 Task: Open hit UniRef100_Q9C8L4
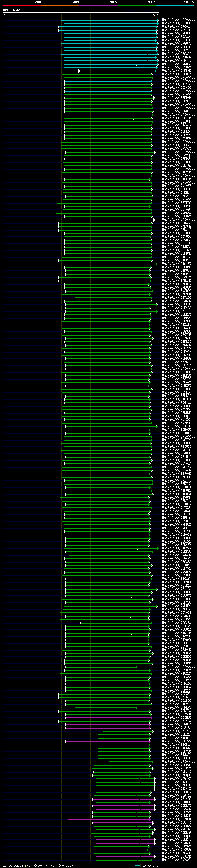pos(176,26)
